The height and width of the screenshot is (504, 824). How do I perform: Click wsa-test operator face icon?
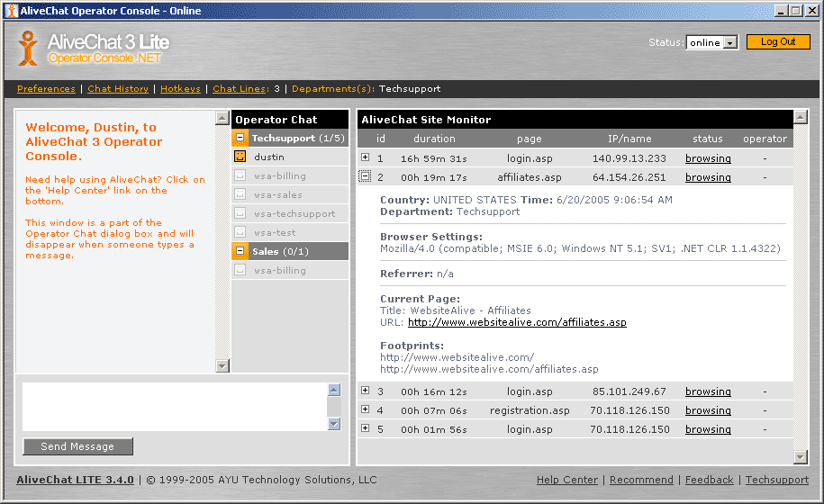point(240,232)
